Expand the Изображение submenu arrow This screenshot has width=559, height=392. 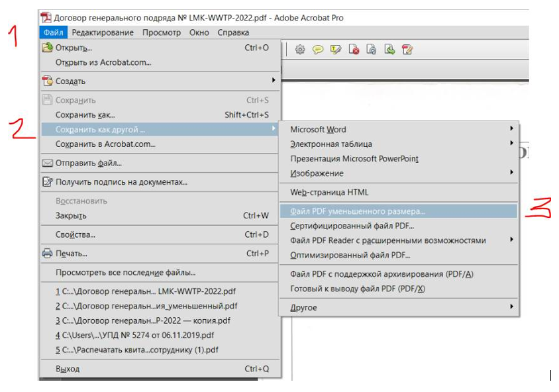coord(511,172)
